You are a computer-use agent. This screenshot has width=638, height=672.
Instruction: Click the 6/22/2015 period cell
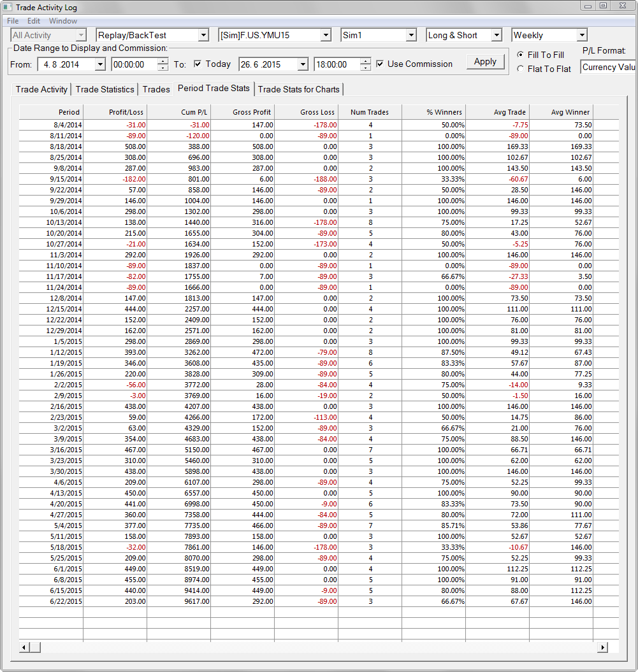coord(51,601)
